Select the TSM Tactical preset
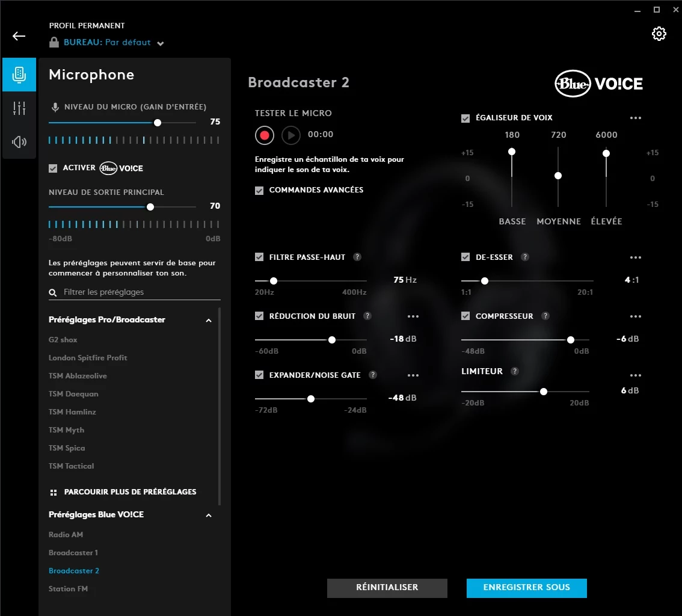Viewport: 682px width, 616px height. [72, 466]
